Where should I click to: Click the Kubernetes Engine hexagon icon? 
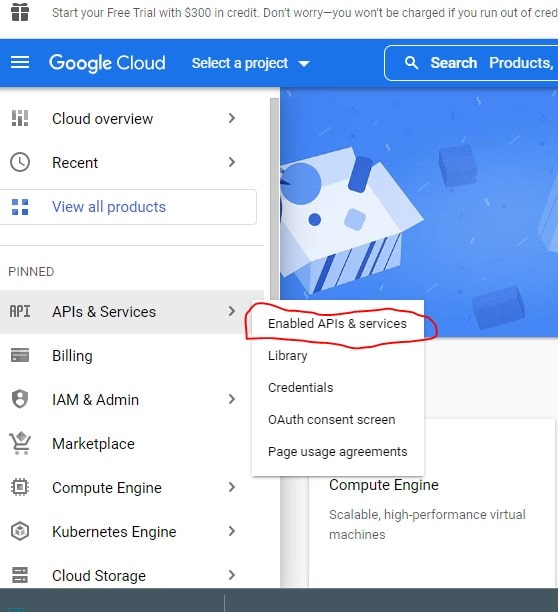tap(20, 531)
